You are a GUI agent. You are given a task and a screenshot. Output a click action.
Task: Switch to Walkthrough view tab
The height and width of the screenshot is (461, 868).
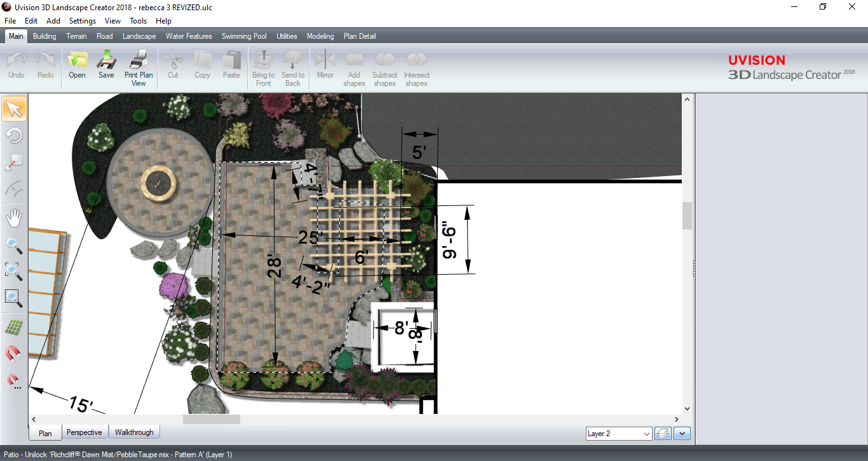click(134, 432)
